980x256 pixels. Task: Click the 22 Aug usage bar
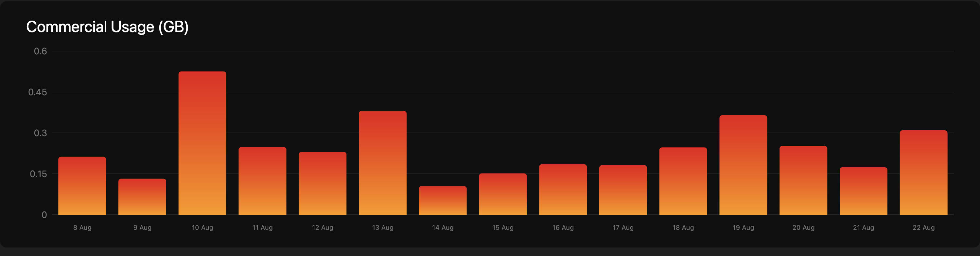click(924, 173)
